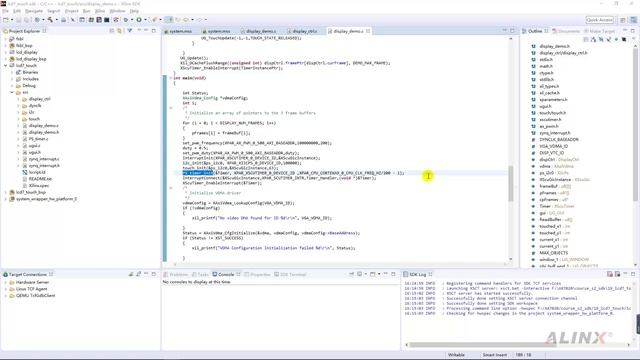Click the Save All toolbar icon
Viewport: 640px width, 360px height.
click(x=26, y=20)
